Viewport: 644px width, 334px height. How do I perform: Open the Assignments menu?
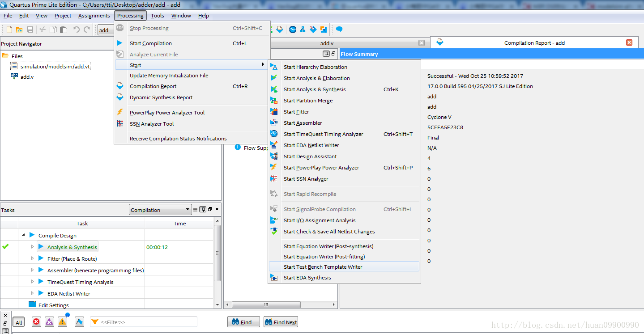click(94, 16)
